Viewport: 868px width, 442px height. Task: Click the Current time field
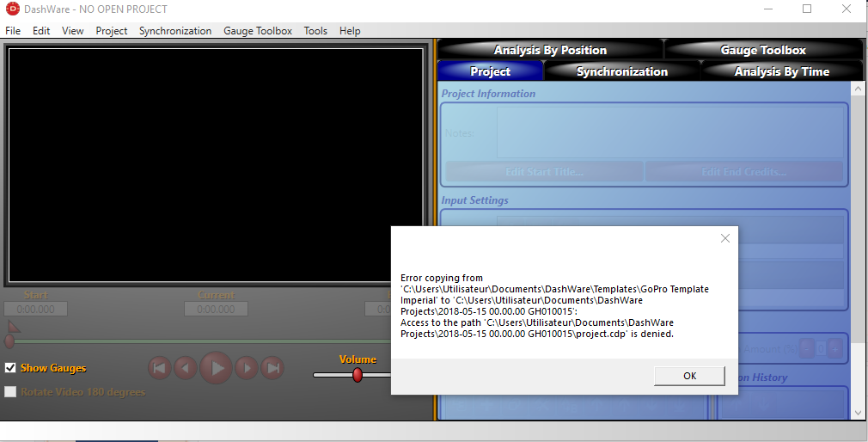(216, 309)
